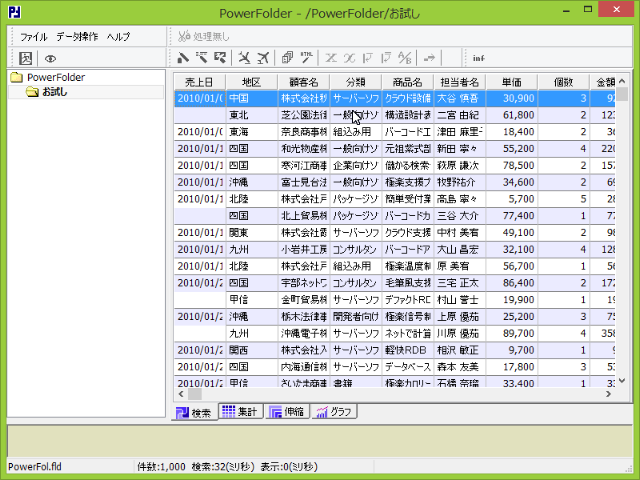Viewport: 640px width, 480px height.
Task: Click PowerFol.fld in the status bar
Action: pyautogui.click(x=35, y=467)
